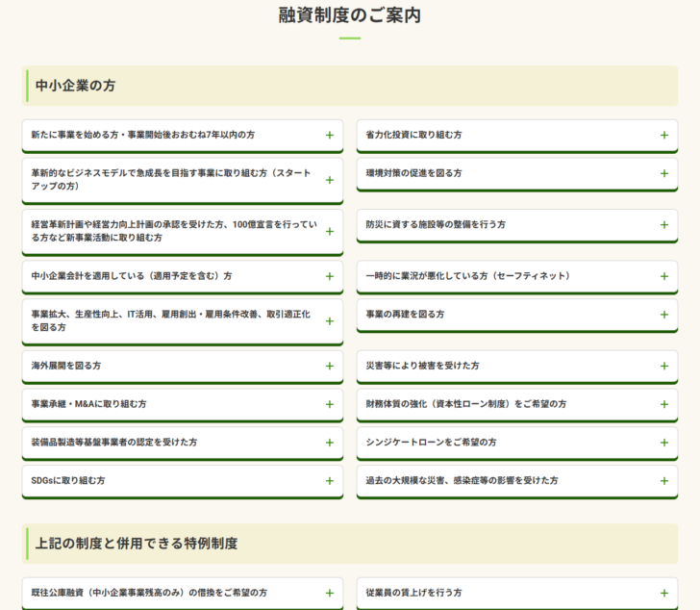Click plus icon on 装備品製造等基盤事業者 row

point(330,443)
